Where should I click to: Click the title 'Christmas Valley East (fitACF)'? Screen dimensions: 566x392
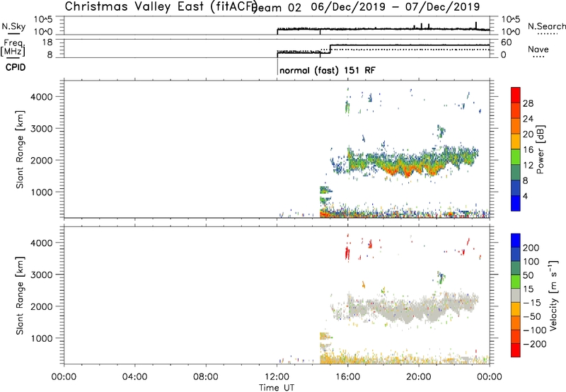pyautogui.click(x=161, y=6)
